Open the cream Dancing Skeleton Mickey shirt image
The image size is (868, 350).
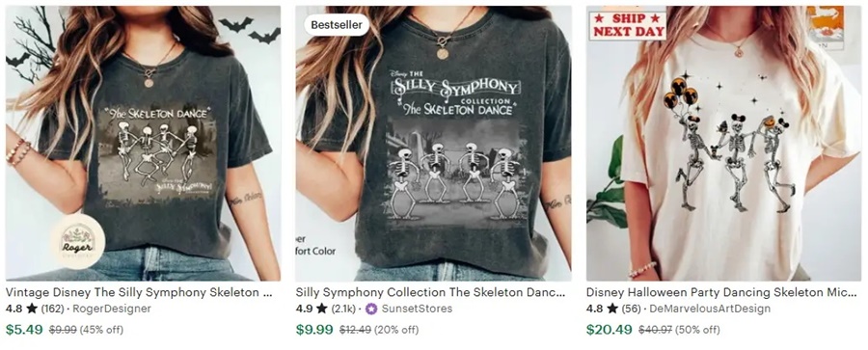tap(724, 144)
